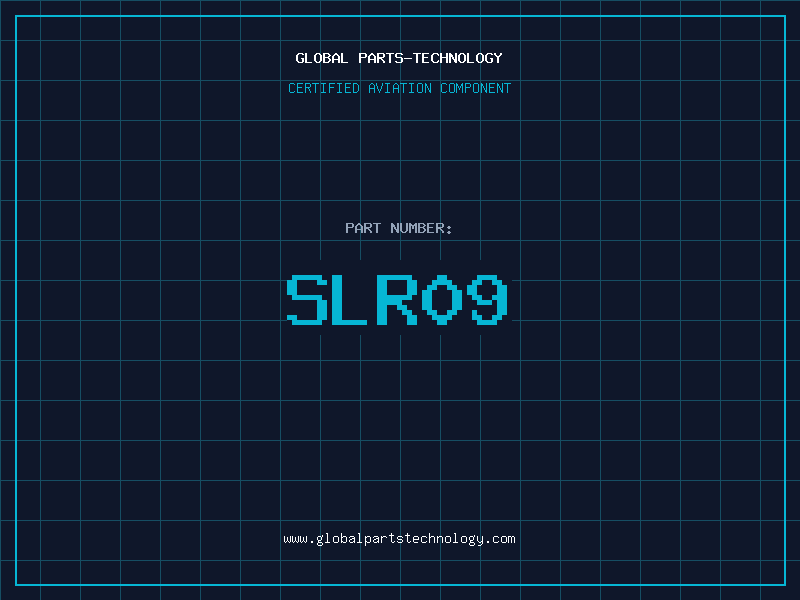
Task: Open the www.globalpartstechnology.com link
Action: point(399,539)
